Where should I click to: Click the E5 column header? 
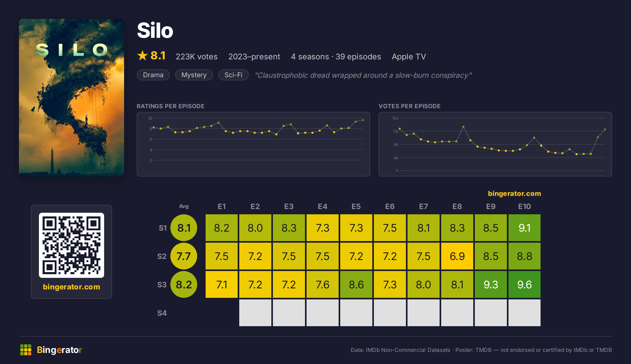(x=356, y=206)
